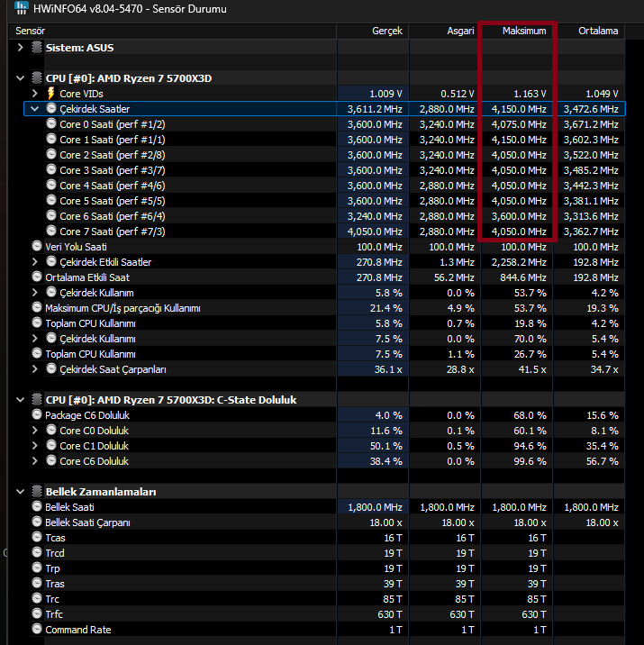Expand Core C1 Doluluk
644x645 pixels.
click(x=35, y=446)
